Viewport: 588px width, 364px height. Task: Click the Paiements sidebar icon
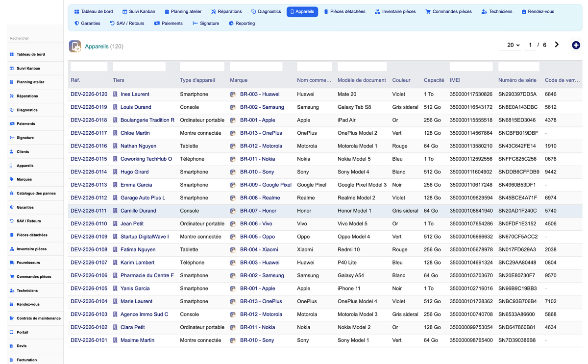12,124
